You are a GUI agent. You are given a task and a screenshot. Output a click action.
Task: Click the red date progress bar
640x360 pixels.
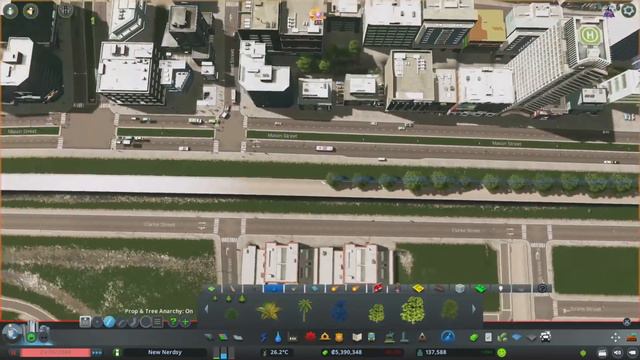(x=56, y=352)
